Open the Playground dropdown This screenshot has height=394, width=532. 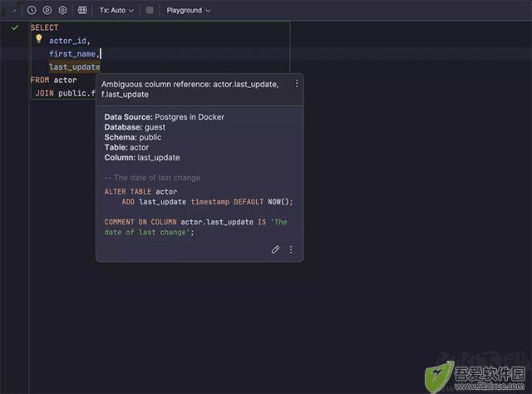189,11
